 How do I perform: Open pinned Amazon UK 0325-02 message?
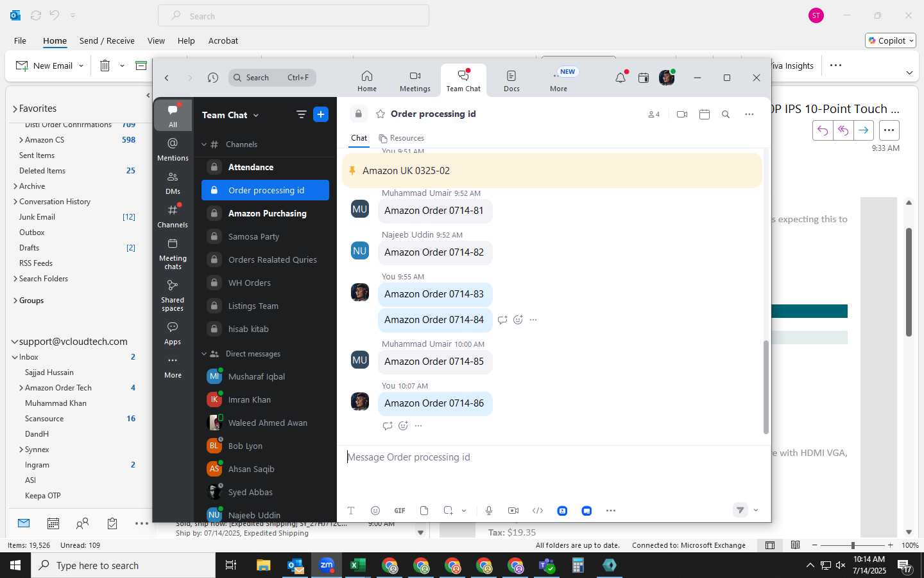[552, 170]
